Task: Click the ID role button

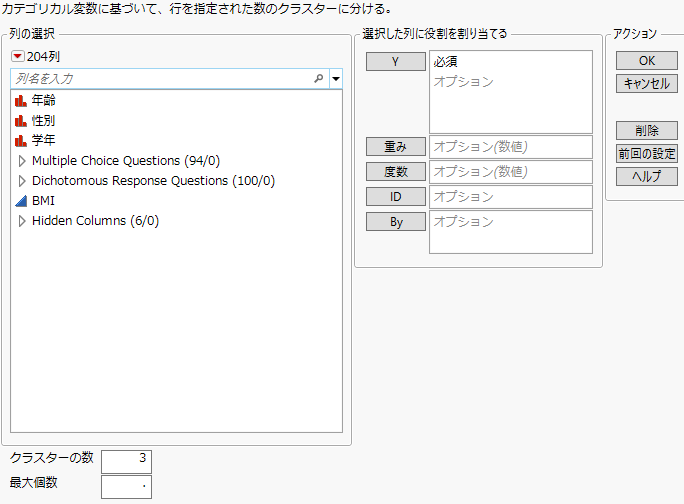Action: [396, 197]
